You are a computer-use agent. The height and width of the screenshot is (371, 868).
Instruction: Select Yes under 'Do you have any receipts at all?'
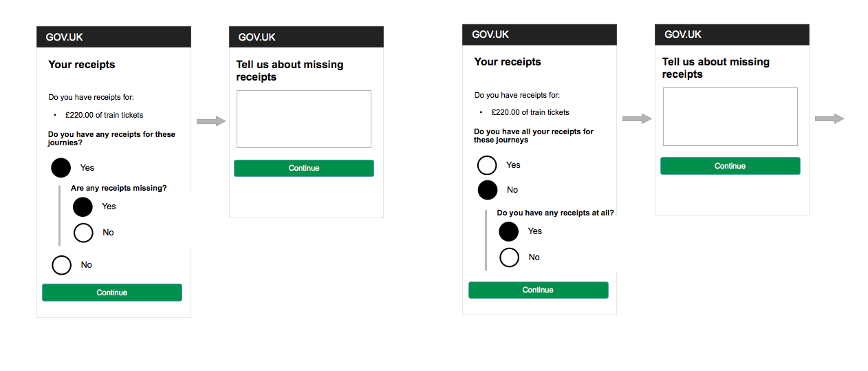coord(509,231)
